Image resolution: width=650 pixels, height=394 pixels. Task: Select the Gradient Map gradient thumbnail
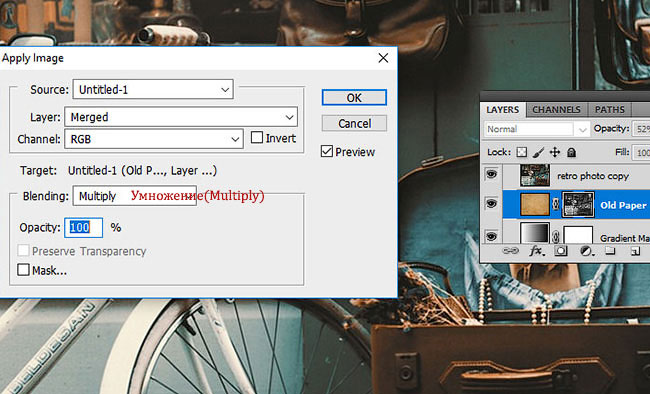pos(535,233)
